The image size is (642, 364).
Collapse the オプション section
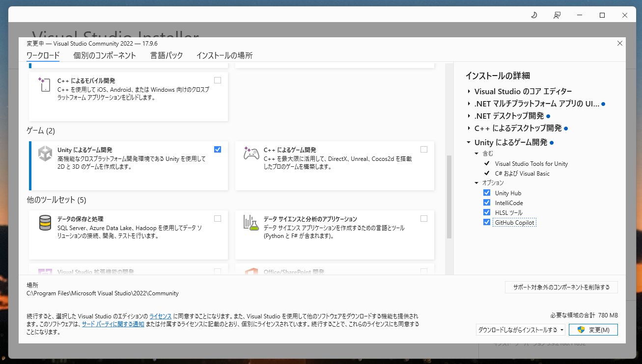pyautogui.click(x=476, y=183)
